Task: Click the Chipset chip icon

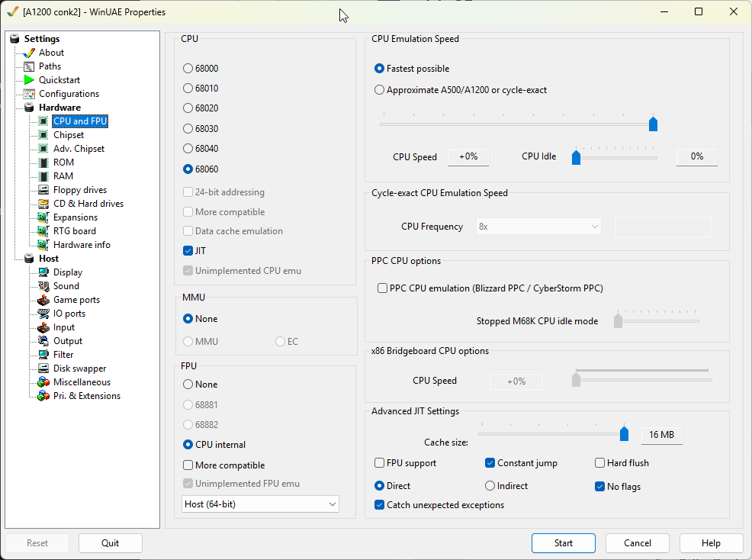Action: click(x=43, y=135)
